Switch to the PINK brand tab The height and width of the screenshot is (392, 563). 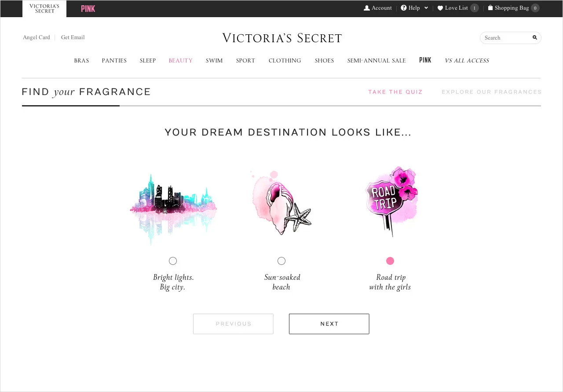[88, 9]
